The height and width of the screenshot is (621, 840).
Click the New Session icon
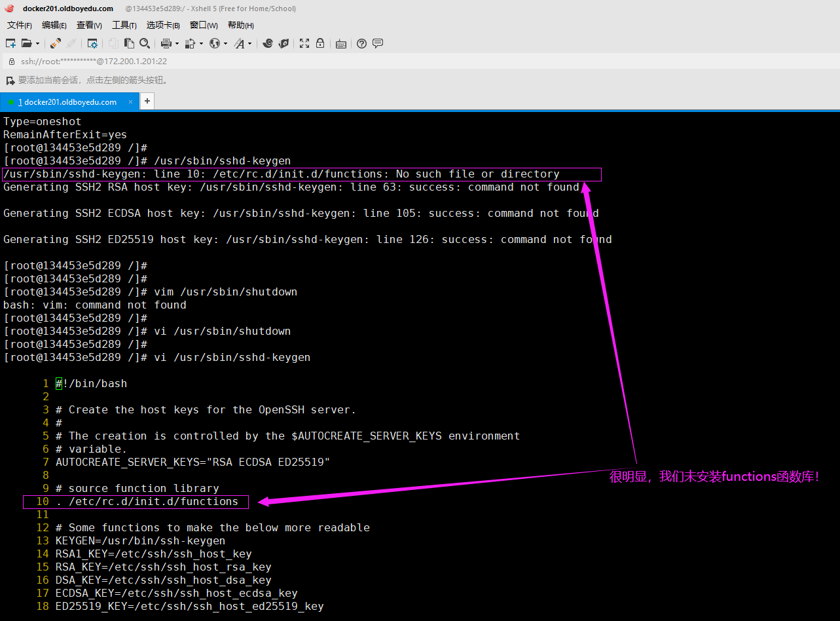click(10, 44)
